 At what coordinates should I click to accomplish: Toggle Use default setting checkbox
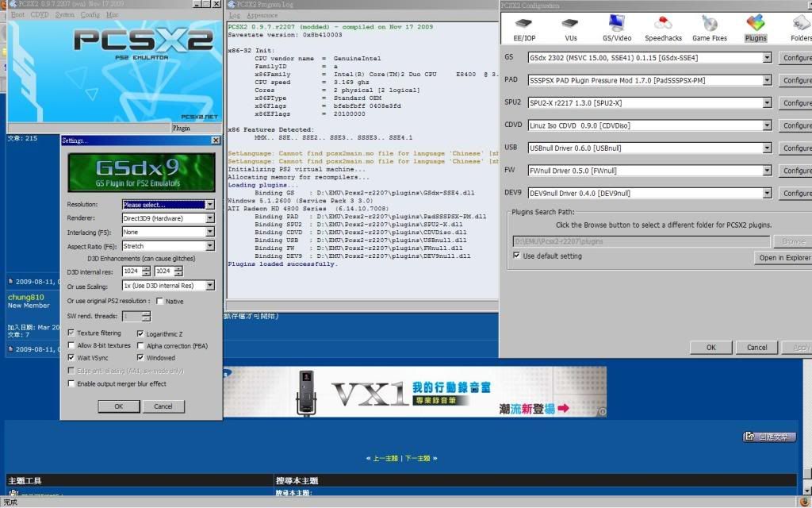(516, 256)
